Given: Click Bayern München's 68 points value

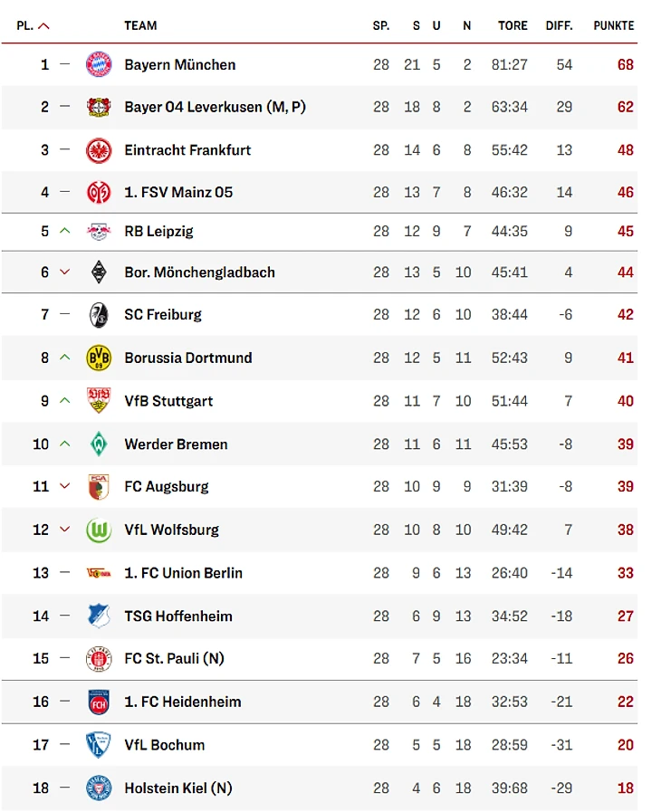Looking at the screenshot, I should click(626, 65).
